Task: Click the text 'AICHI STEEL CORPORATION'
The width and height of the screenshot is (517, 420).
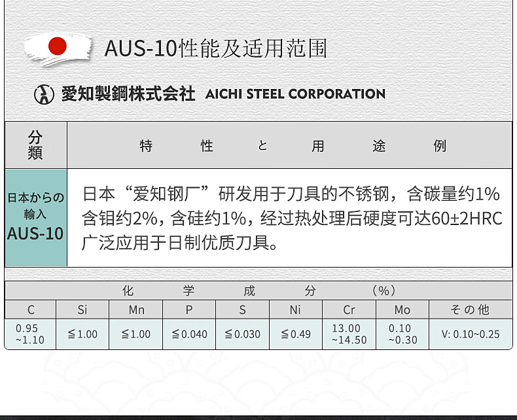Action: (x=295, y=94)
